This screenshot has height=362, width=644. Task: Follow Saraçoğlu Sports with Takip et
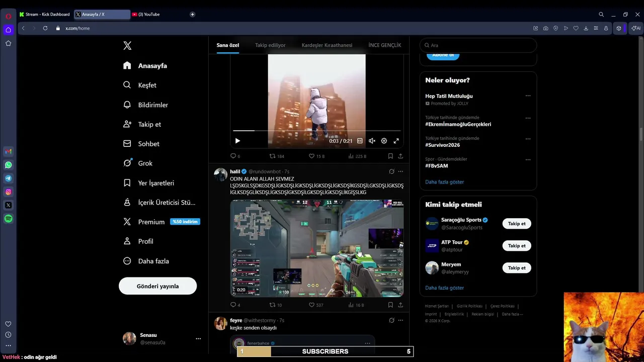[517, 224]
